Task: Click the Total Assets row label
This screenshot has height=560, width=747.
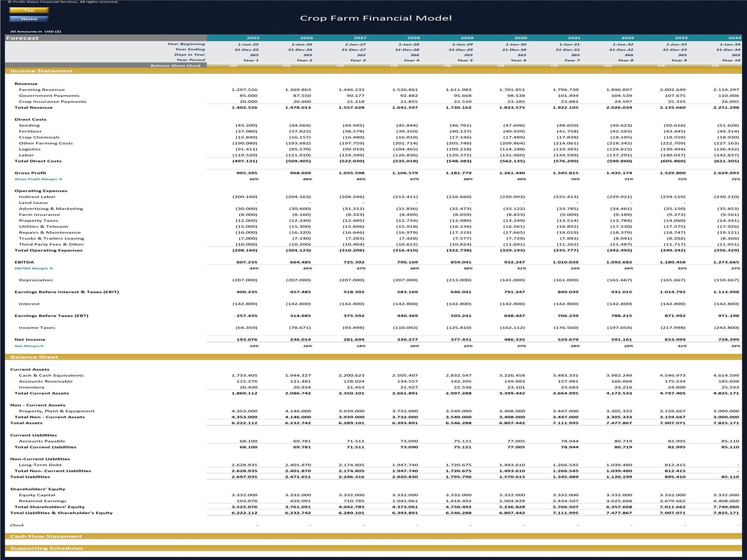Action: [x=26, y=423]
